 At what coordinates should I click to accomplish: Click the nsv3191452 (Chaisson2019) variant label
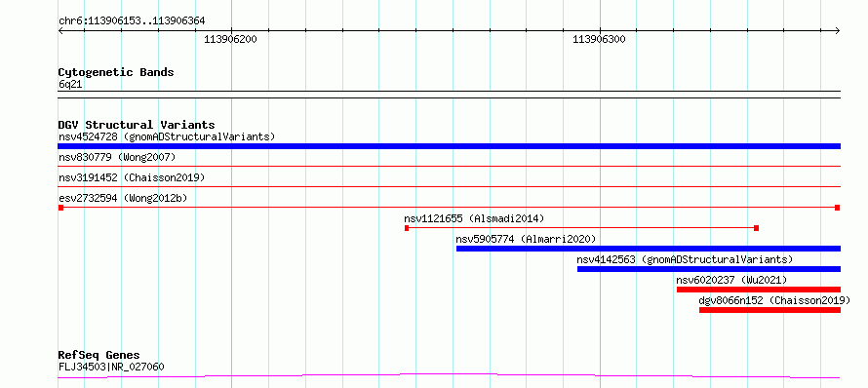pos(132,177)
